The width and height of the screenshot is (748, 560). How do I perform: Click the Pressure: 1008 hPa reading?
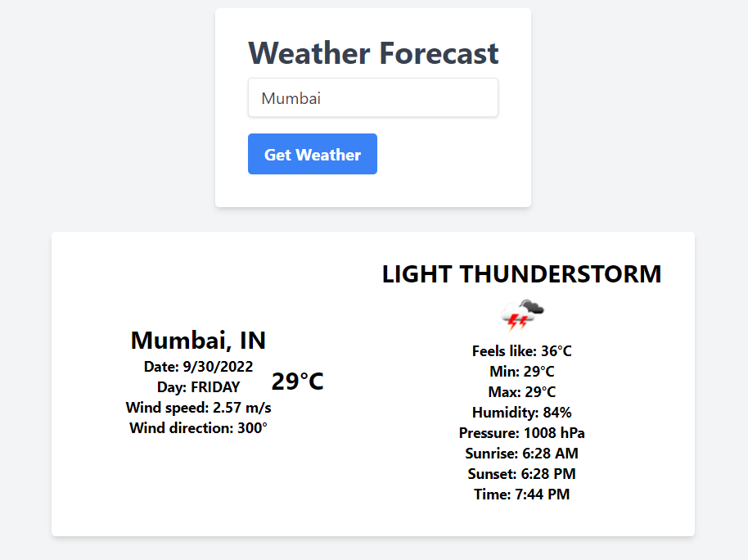521,432
